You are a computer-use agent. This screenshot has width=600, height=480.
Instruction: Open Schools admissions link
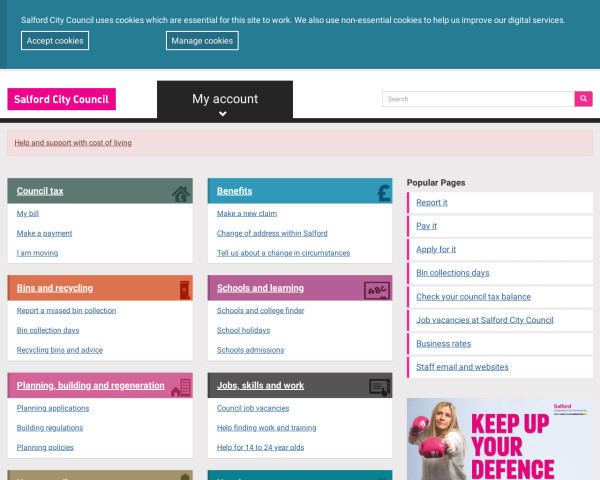pos(250,350)
